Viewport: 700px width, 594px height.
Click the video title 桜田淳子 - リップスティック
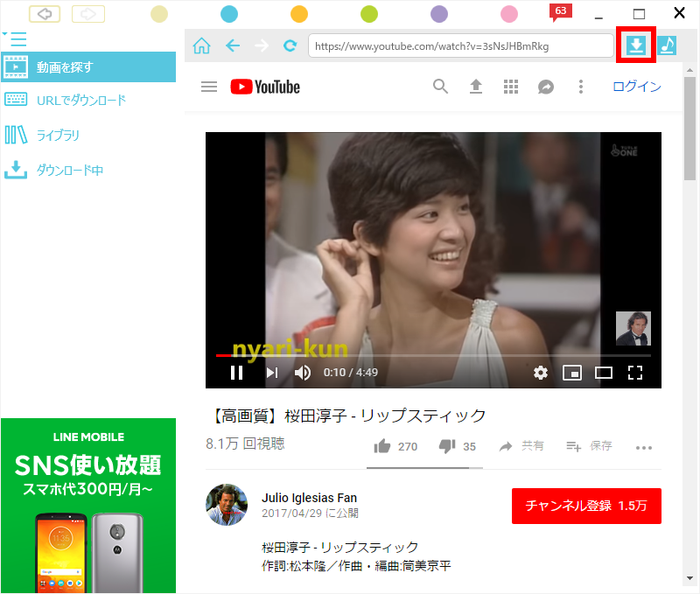(347, 416)
